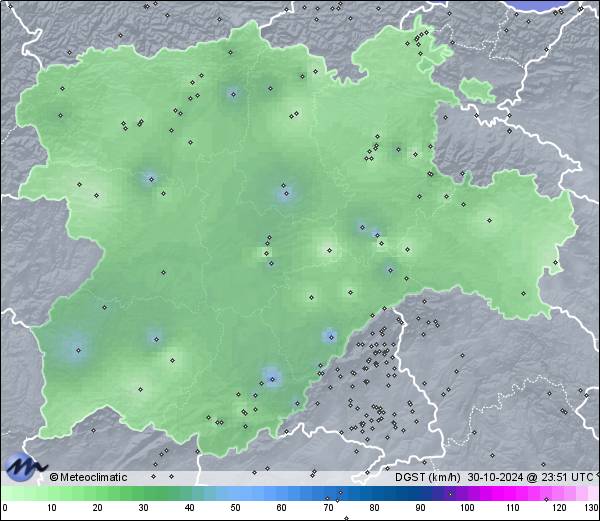Click the scale label 100
The width and height of the screenshot is (600, 521).
coord(467,508)
